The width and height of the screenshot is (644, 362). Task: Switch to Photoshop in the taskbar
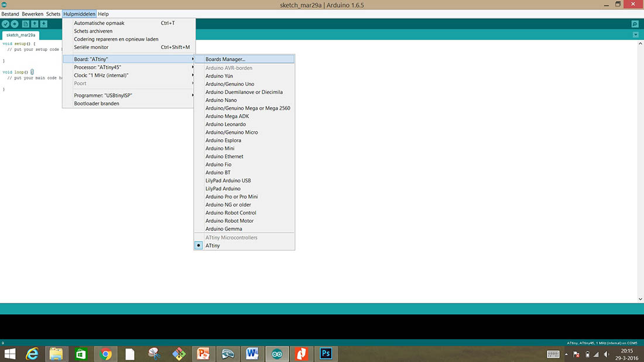[326, 353]
